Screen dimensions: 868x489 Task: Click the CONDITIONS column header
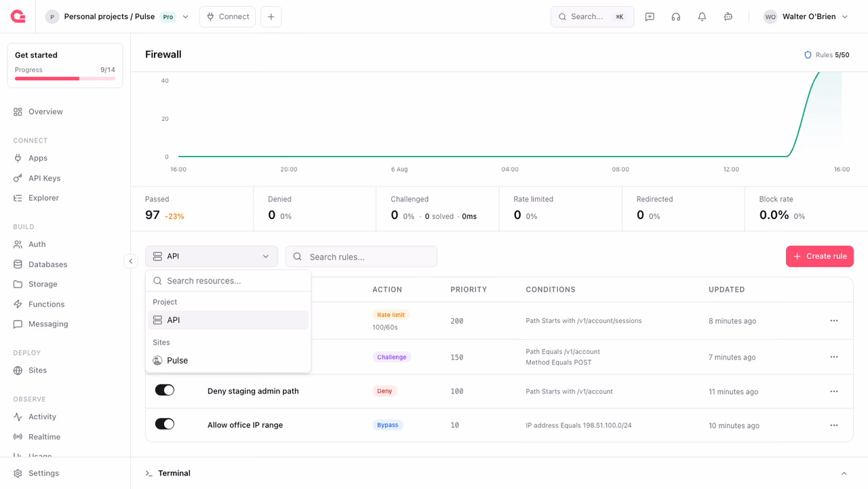click(551, 290)
